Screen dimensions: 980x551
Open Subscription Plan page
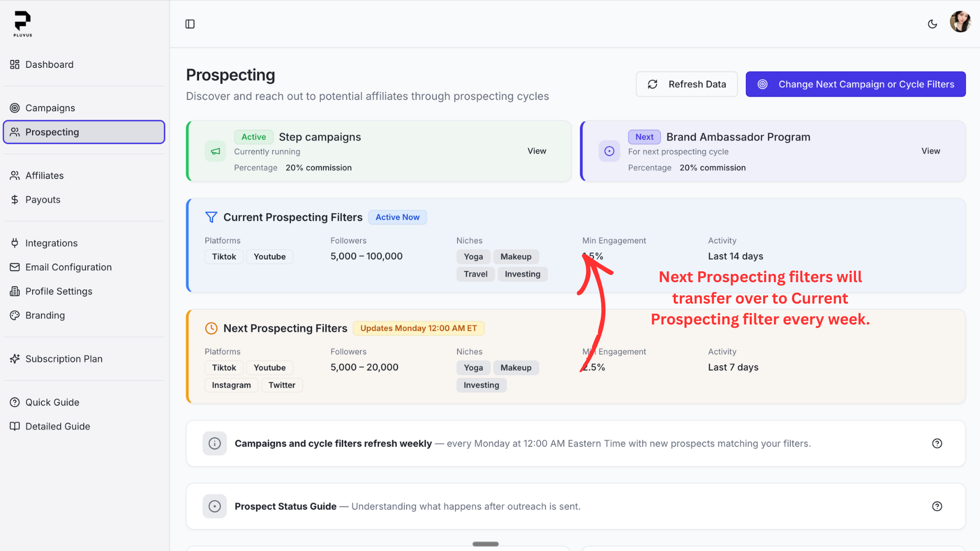click(x=84, y=359)
